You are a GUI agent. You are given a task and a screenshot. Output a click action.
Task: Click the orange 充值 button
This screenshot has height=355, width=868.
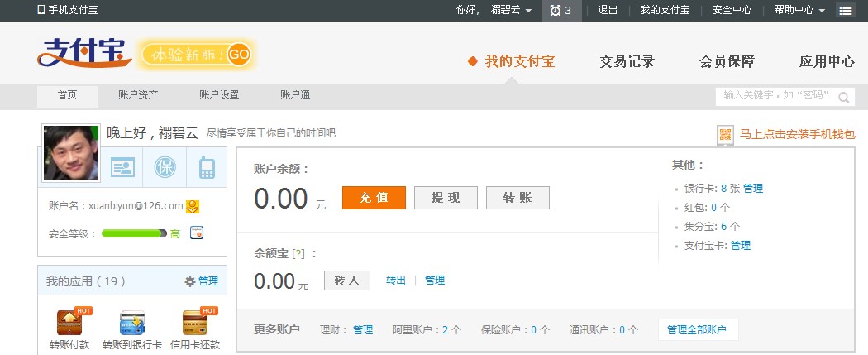tap(374, 198)
